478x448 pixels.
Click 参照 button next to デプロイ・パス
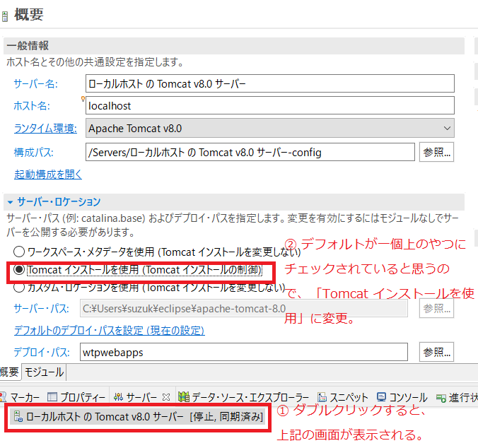tap(436, 352)
